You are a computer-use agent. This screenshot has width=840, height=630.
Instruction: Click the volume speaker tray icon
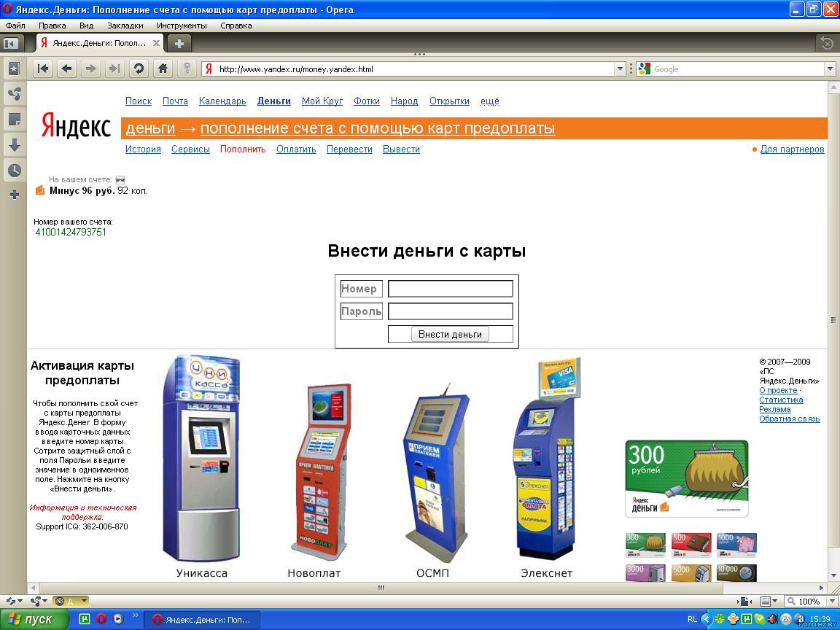[772, 619]
